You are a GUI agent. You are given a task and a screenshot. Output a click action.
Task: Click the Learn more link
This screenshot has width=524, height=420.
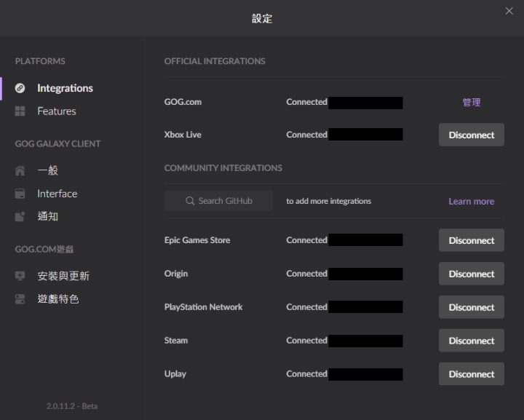coord(471,201)
